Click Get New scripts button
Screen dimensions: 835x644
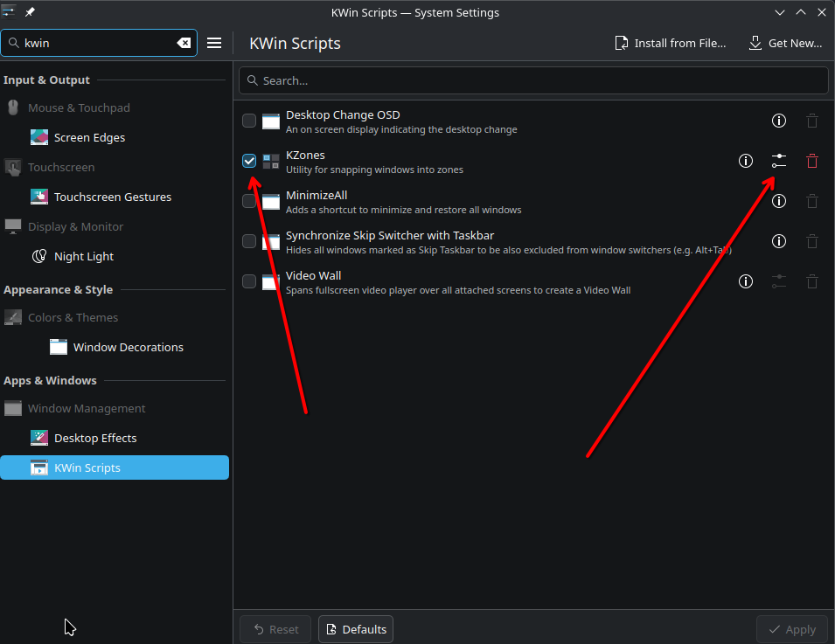coord(786,43)
